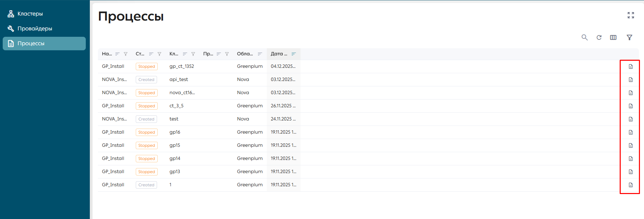
Task: Click date cell 26.11.2025
Action: click(x=283, y=106)
